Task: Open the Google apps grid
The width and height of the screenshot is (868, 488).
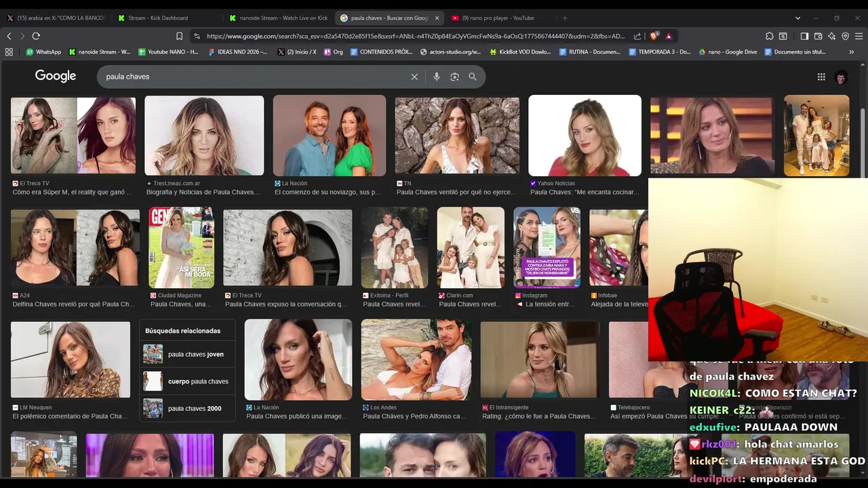Action: (x=821, y=77)
